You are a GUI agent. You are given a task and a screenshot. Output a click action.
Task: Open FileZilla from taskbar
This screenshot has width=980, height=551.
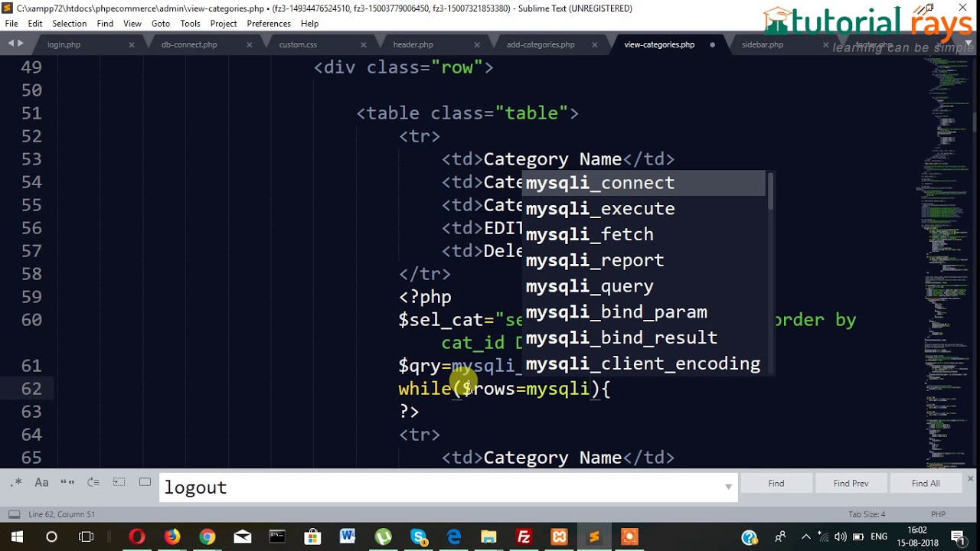click(x=524, y=536)
